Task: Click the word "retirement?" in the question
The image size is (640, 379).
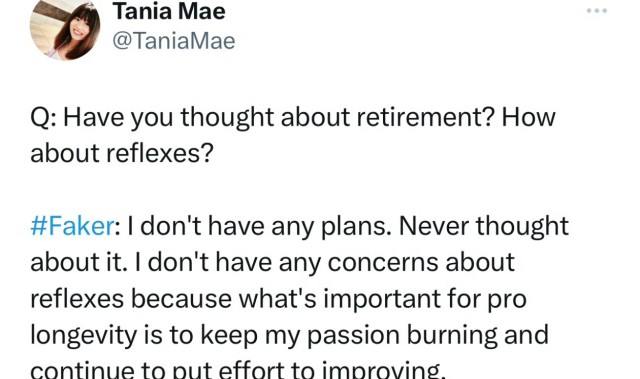Action: (426, 117)
